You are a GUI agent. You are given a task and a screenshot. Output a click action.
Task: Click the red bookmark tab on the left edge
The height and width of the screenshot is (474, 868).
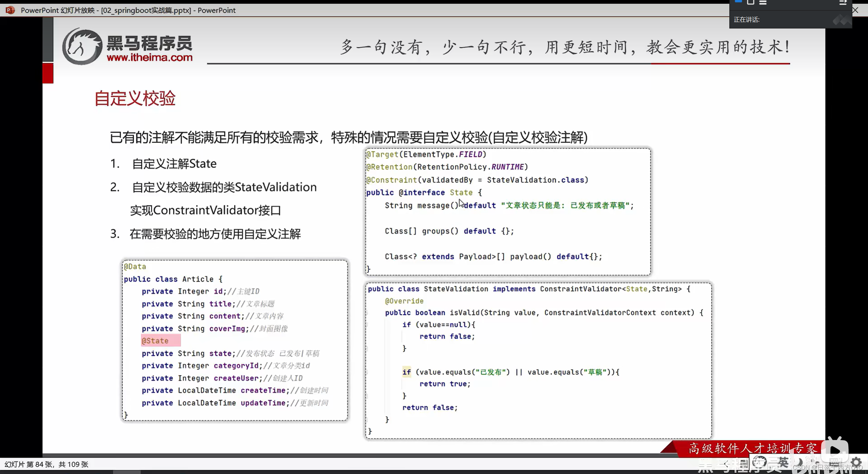coord(48,73)
